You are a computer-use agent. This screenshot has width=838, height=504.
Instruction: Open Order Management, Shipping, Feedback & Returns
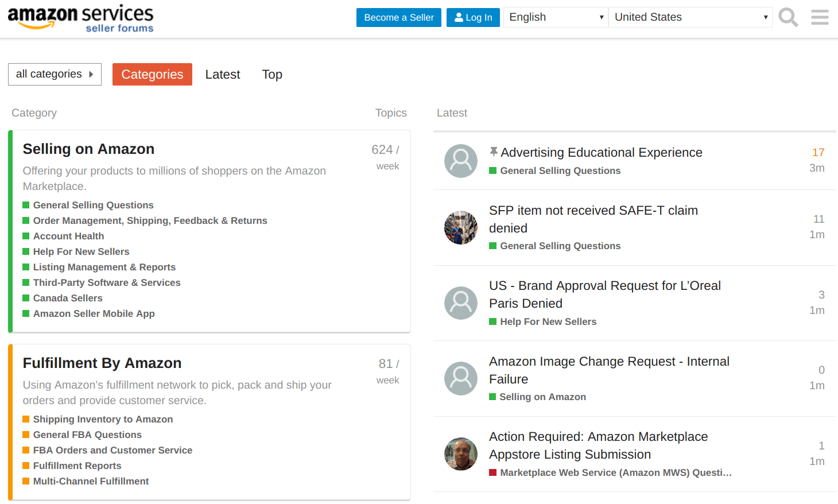[150, 220]
